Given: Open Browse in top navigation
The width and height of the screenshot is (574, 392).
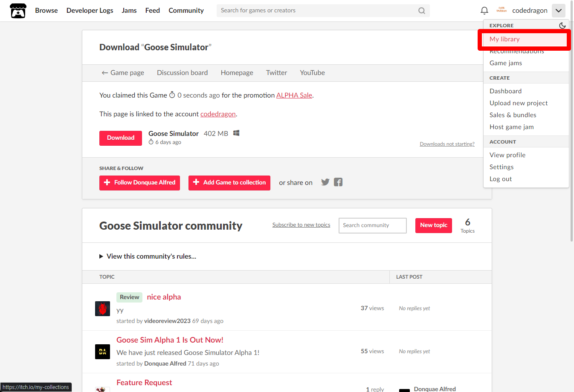Looking at the screenshot, I should [46, 10].
